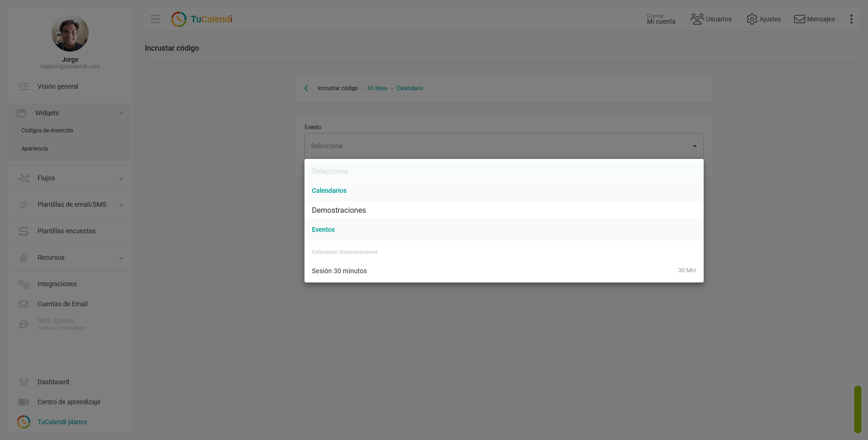Open the Integraciones menu label
Viewport: 868px width, 440px height.
coord(57,284)
